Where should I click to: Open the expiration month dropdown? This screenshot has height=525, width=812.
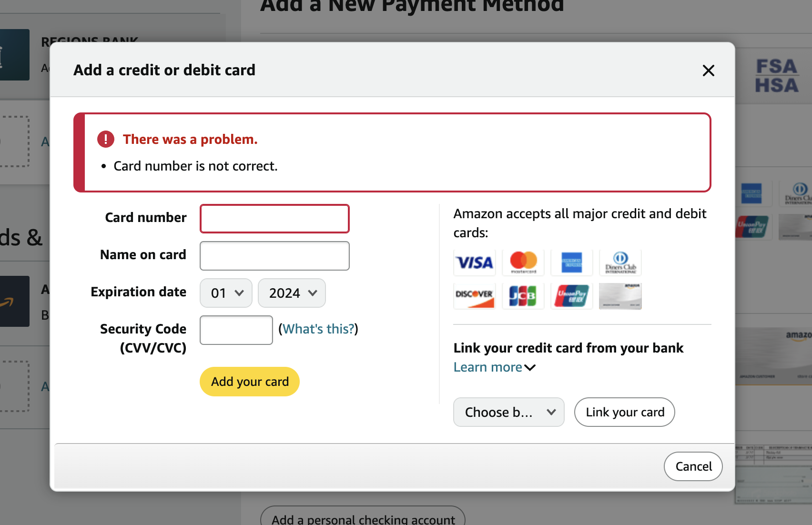226,293
